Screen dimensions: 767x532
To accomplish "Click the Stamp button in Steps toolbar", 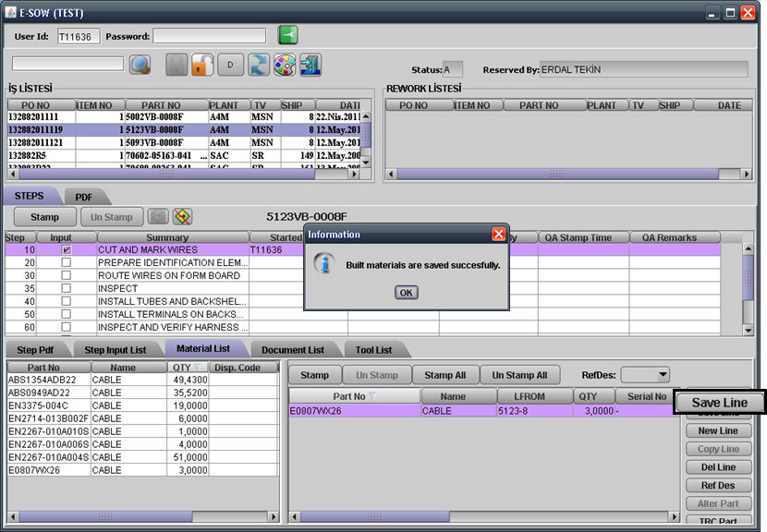I will point(44,217).
